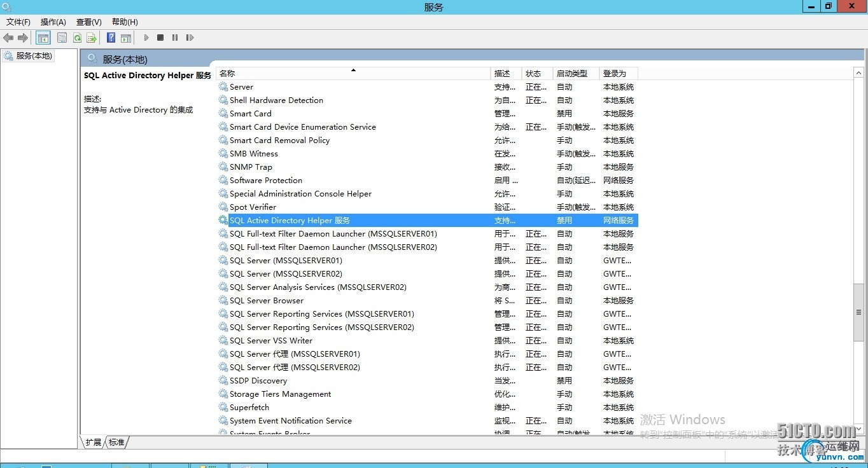The width and height of the screenshot is (868, 468).
Task: Select SQL Server Reporting Services (MSSQLSERVER01)
Action: [427, 314]
